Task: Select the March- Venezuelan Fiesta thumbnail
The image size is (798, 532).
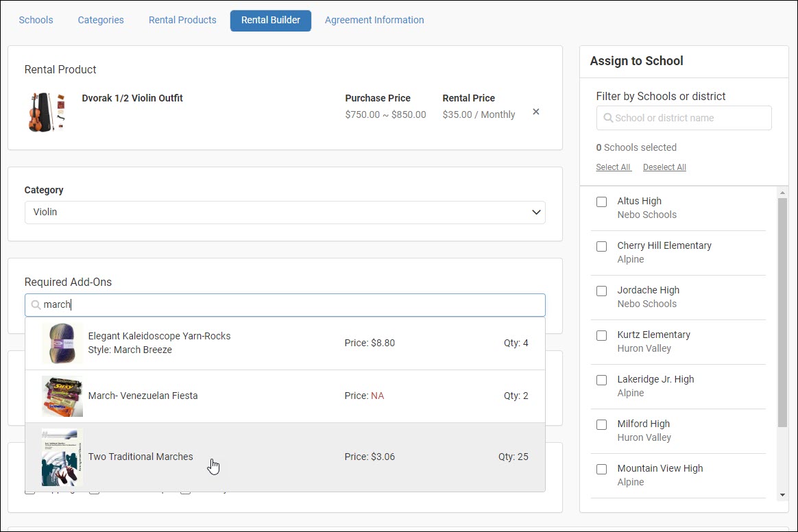Action: point(62,396)
